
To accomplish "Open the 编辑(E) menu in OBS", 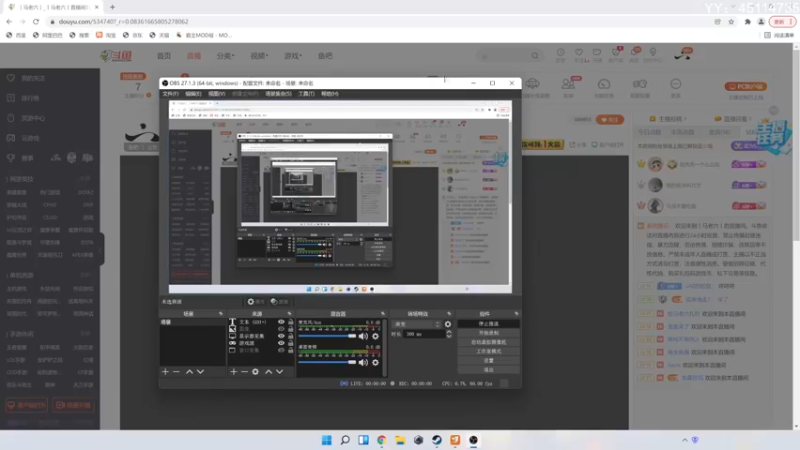I will point(193,94).
